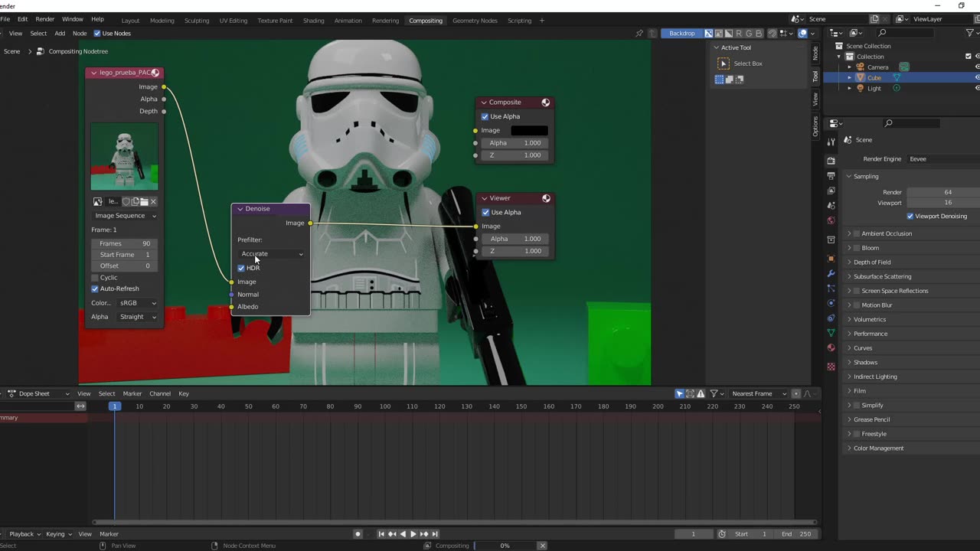
Task: Open the node editor Add menu
Action: pos(60,34)
